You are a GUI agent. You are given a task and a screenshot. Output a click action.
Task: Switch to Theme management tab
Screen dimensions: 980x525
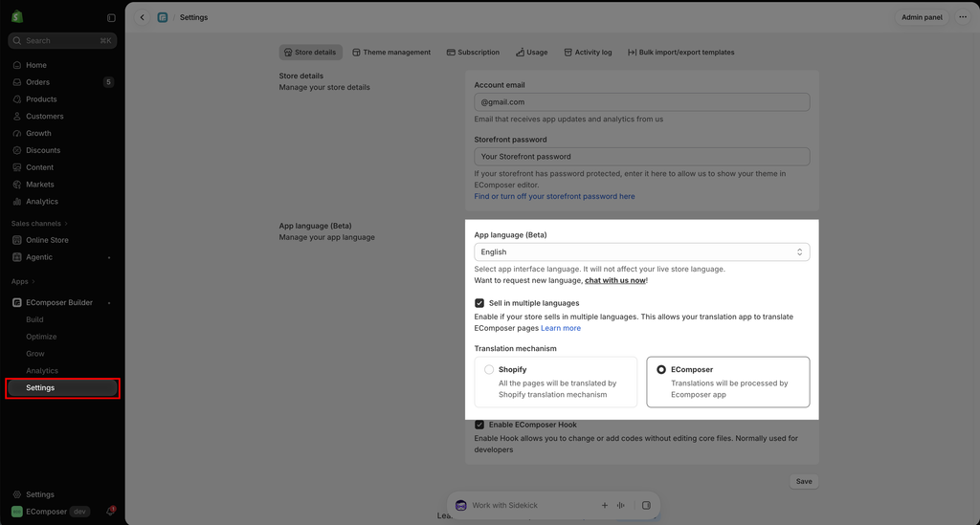[x=391, y=53]
